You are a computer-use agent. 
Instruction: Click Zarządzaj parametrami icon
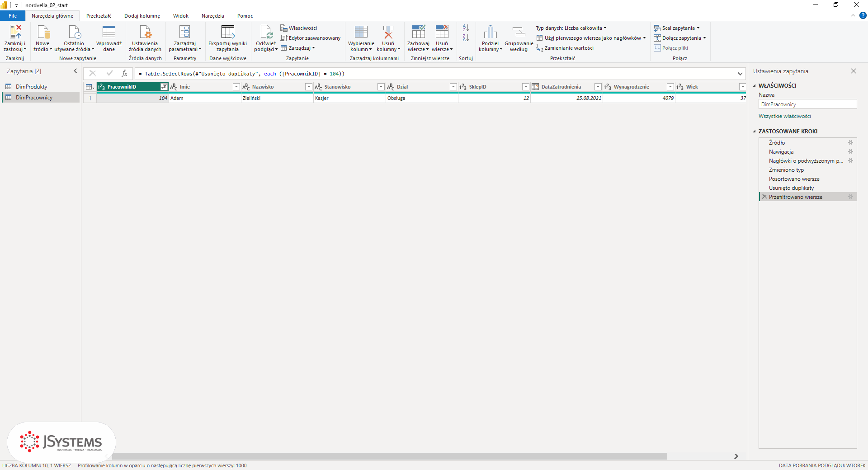184,32
